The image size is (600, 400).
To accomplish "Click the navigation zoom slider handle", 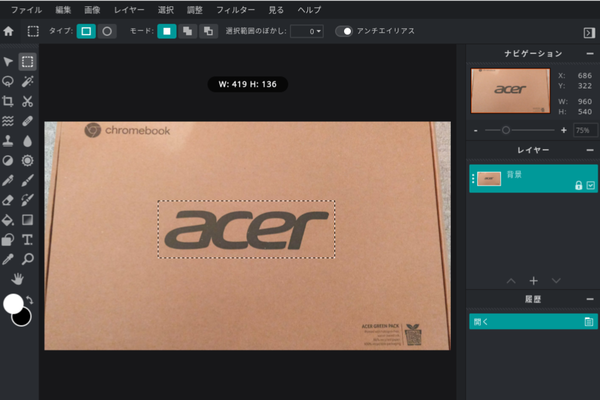I will 506,131.
